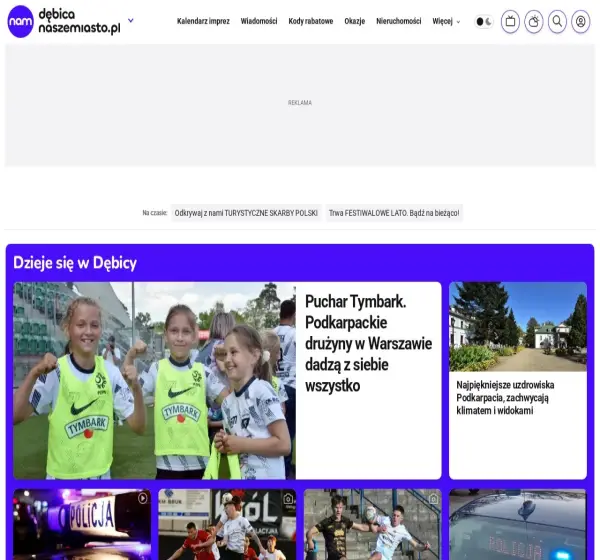Viewport: 600px width, 560px height.
Task: Open the user account icon
Action: pos(580,21)
